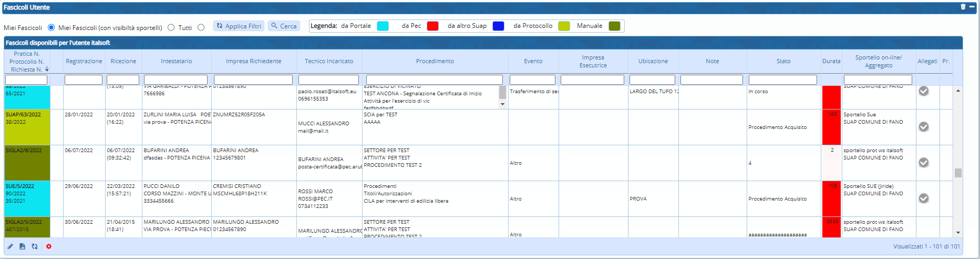This screenshot has height=259, width=980.
Task: Click the trash icon in title bar
Action: (x=963, y=7)
